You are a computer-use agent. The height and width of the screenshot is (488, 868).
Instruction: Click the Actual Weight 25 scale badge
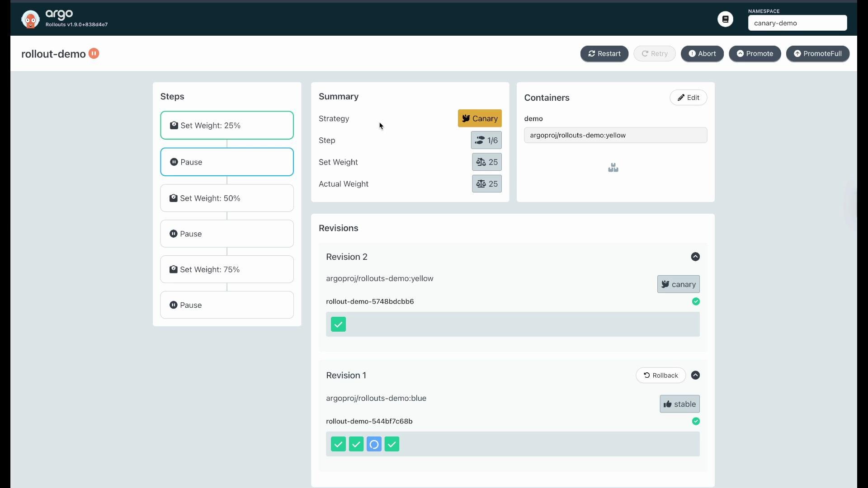point(487,184)
